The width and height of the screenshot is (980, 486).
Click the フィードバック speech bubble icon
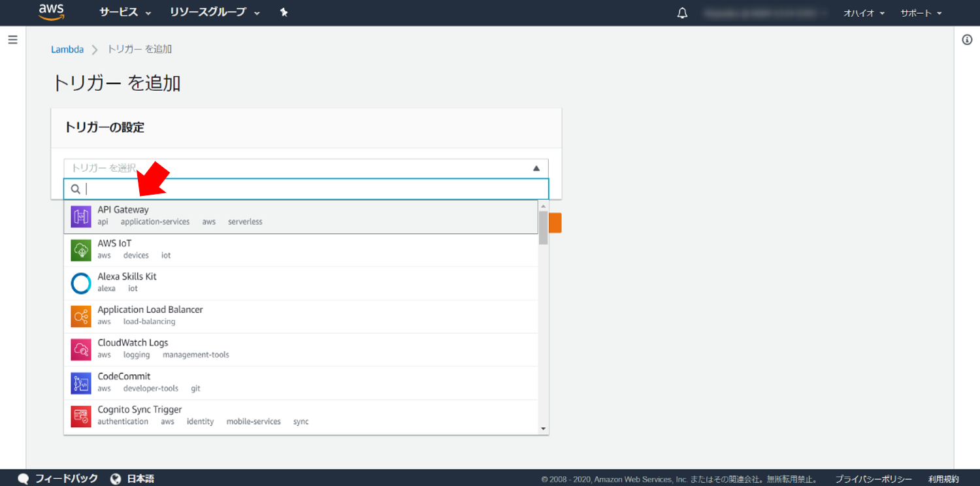[24, 479]
